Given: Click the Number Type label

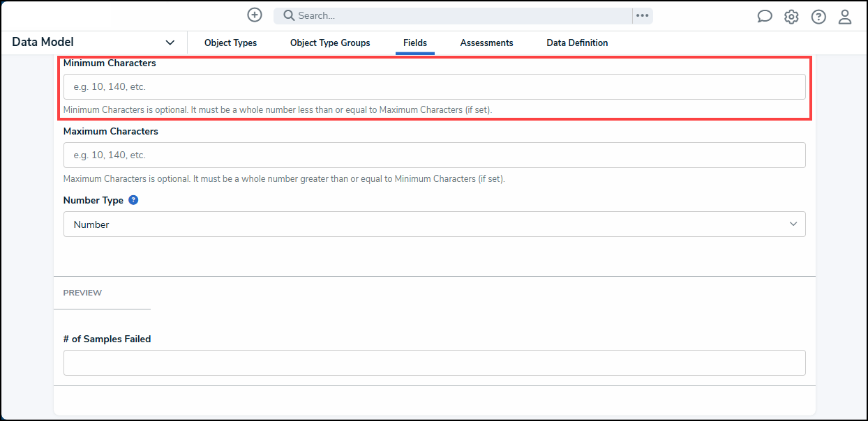Looking at the screenshot, I should (x=93, y=200).
